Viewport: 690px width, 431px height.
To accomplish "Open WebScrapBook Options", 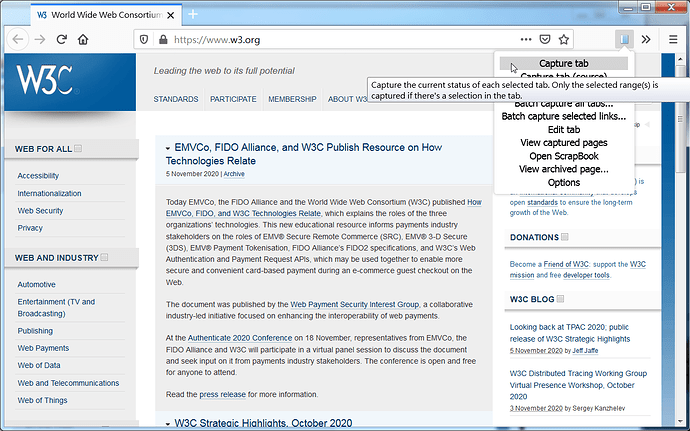I will (x=564, y=182).
